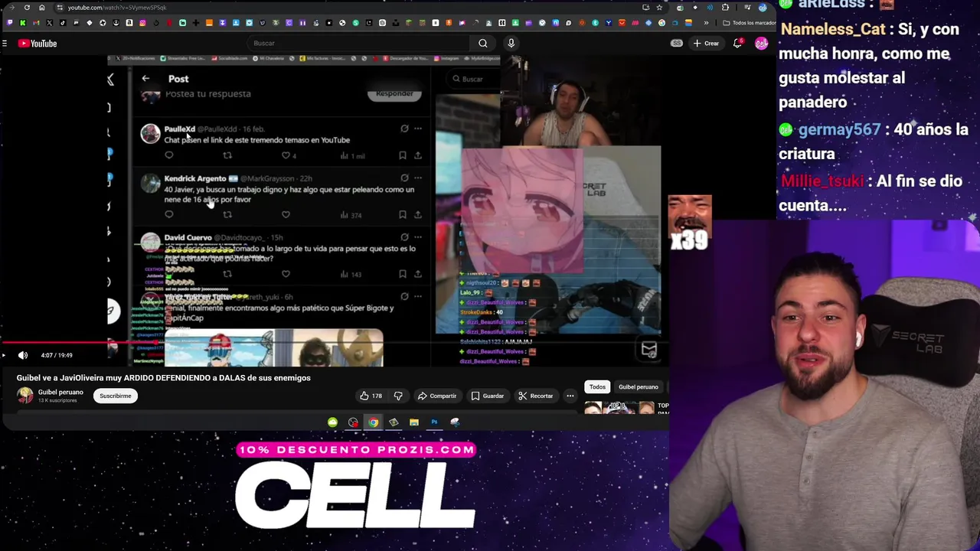Click the first recommended video thumbnail

click(x=619, y=408)
